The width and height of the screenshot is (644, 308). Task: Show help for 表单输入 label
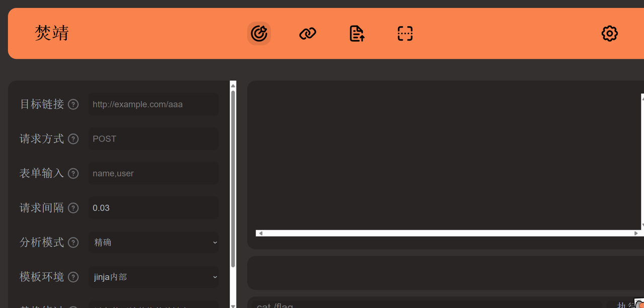click(73, 173)
